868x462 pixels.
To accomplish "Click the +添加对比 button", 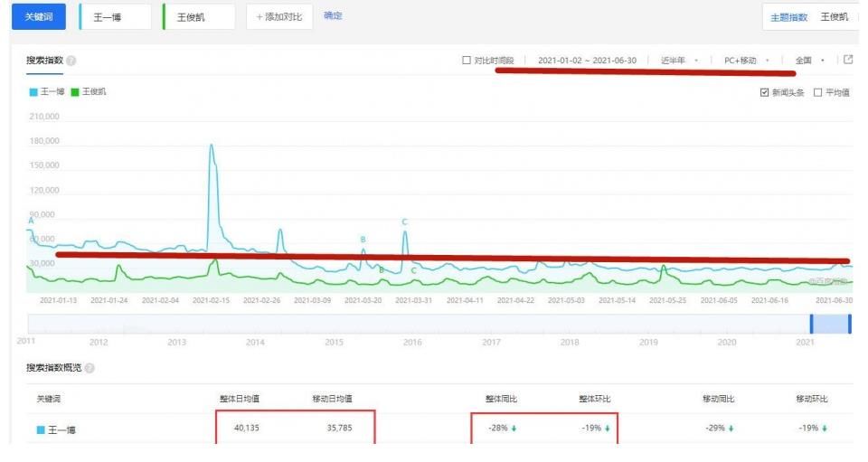I will (x=279, y=16).
